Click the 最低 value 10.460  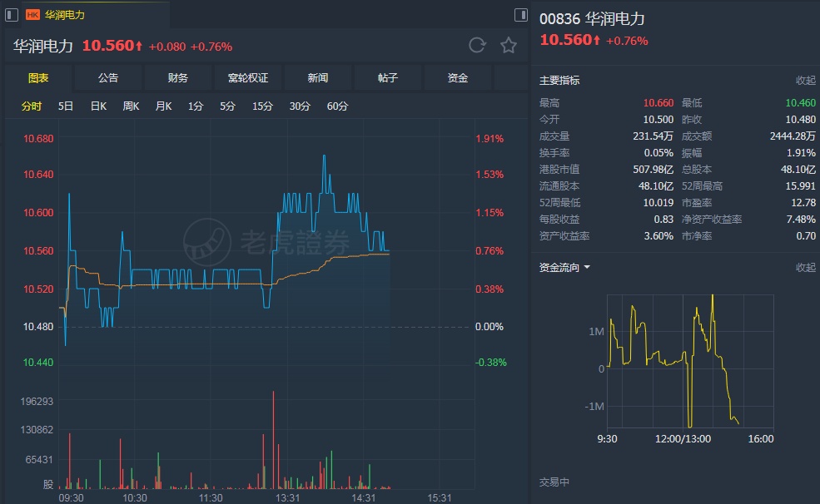(800, 103)
